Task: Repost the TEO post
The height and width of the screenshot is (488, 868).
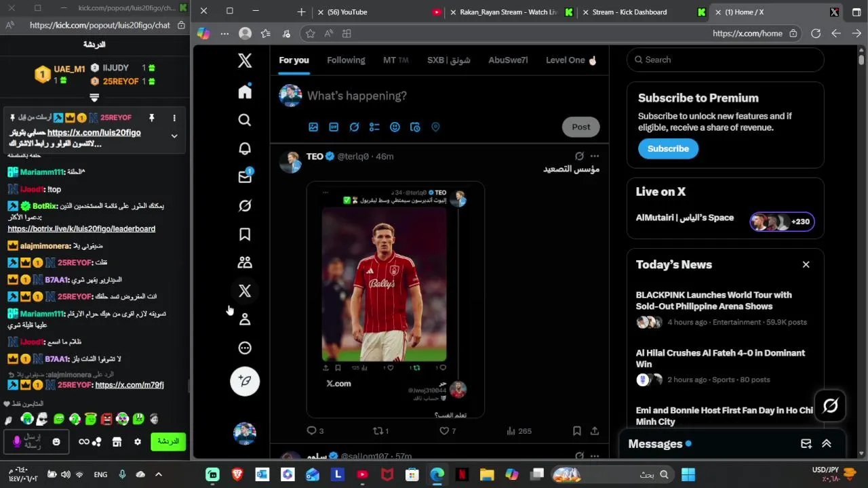Action: 378,430
